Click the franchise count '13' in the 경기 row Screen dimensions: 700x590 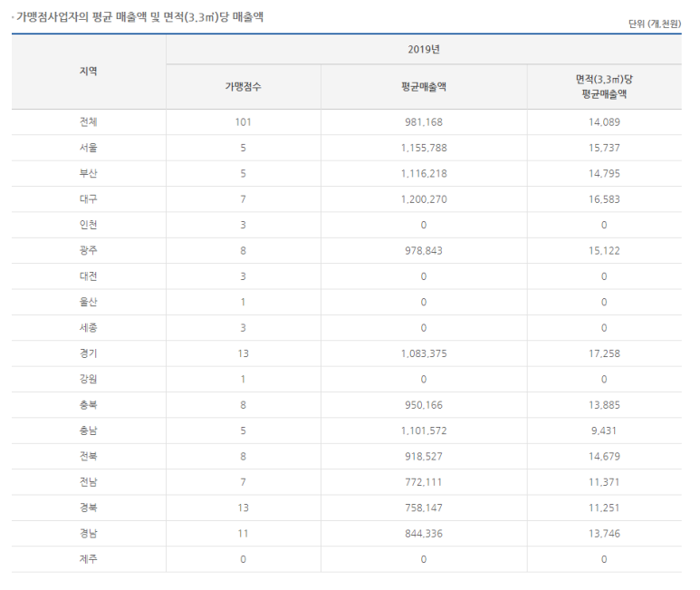click(x=243, y=353)
